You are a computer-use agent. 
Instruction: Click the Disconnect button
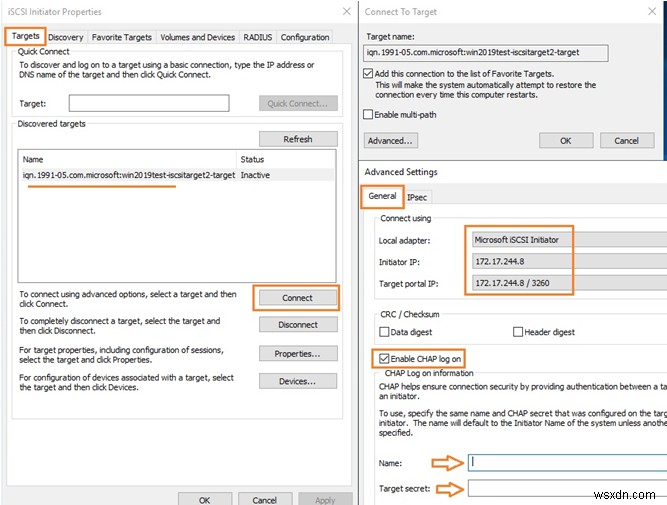pos(298,325)
